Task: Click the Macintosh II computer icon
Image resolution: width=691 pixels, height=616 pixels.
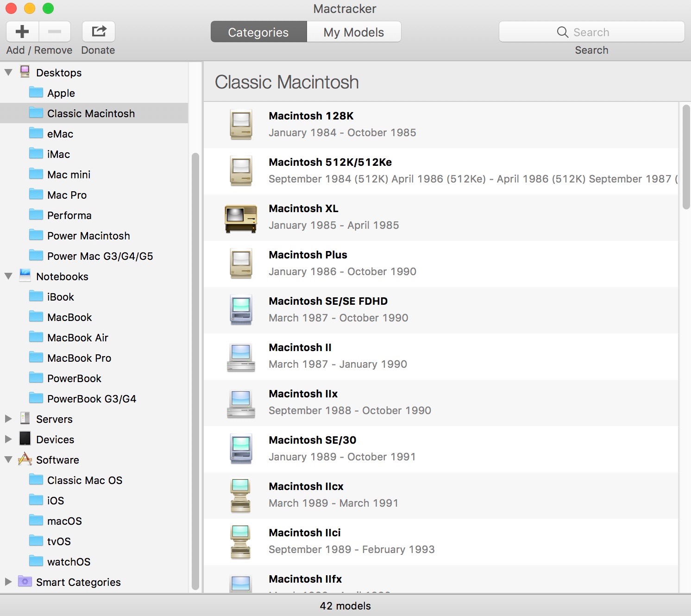Action: [x=241, y=357]
